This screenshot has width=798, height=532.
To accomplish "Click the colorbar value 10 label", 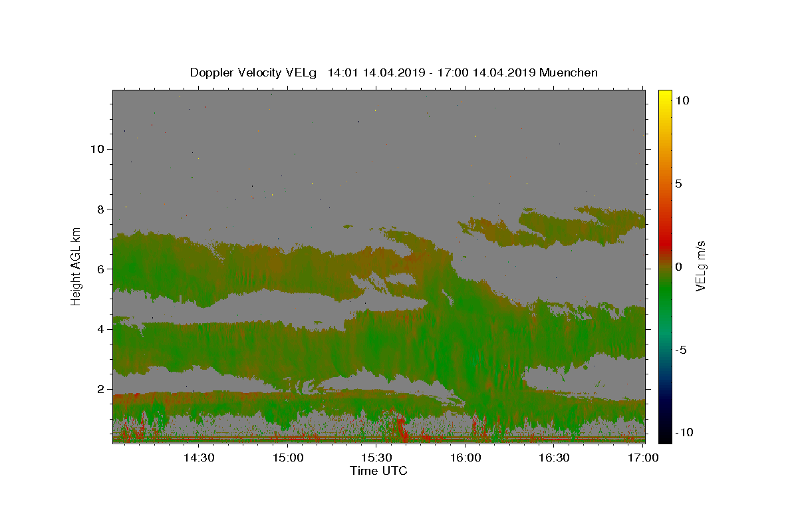I will pos(682,100).
